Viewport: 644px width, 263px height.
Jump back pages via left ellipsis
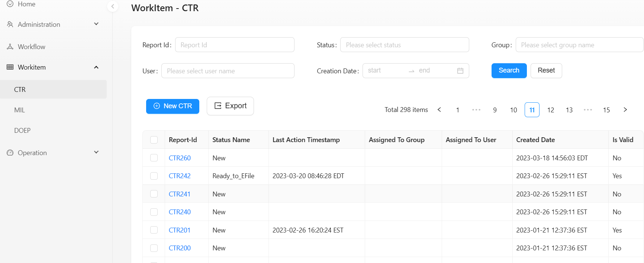click(x=476, y=110)
